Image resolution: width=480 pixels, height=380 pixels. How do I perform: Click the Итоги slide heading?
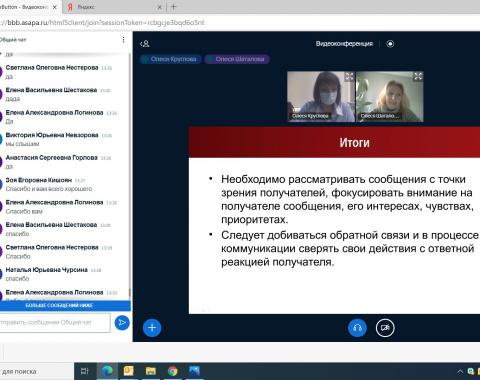tap(355, 143)
